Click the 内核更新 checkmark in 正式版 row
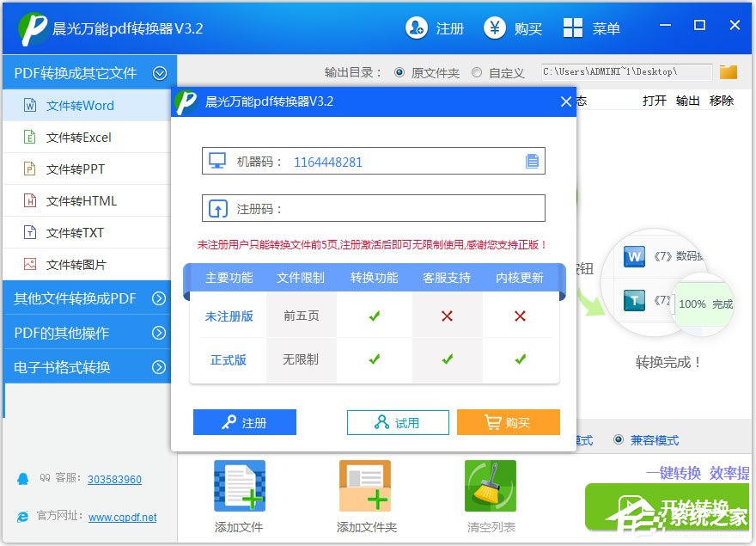 click(521, 359)
